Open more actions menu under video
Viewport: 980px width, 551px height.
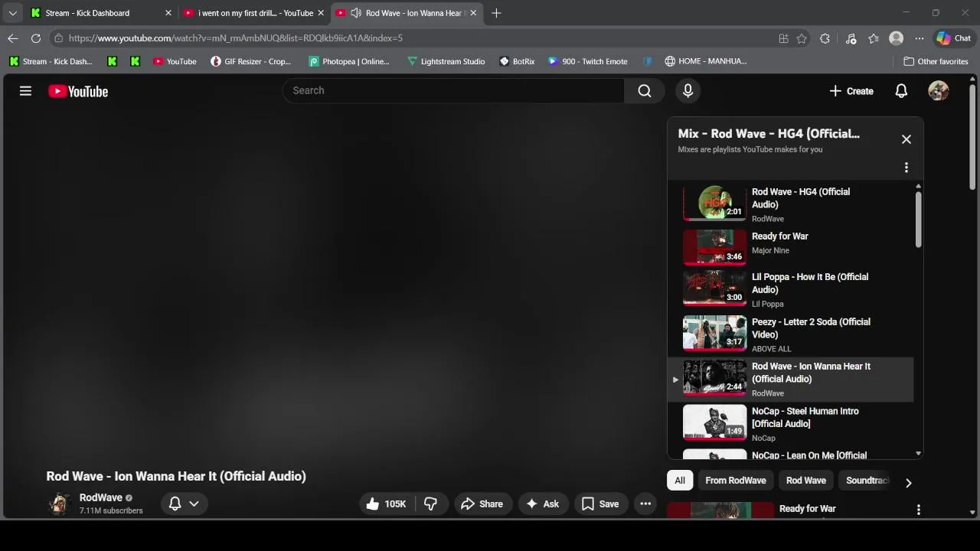coord(645,504)
